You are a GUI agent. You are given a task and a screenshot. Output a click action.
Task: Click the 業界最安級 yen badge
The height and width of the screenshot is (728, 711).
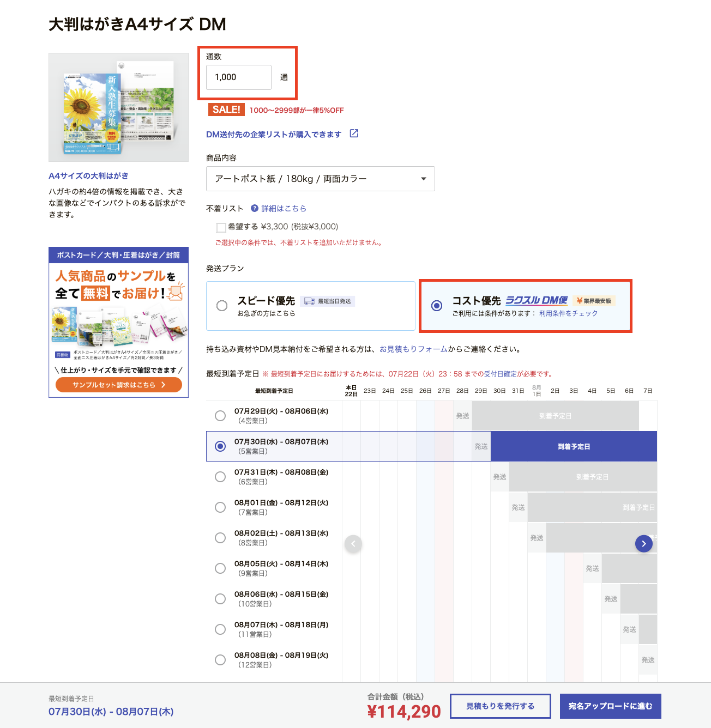(x=594, y=301)
